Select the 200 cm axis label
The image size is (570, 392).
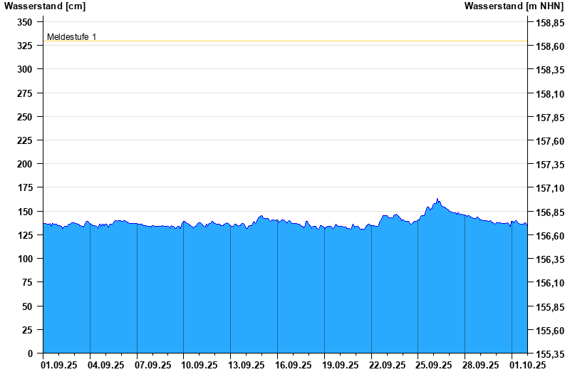(x=25, y=164)
